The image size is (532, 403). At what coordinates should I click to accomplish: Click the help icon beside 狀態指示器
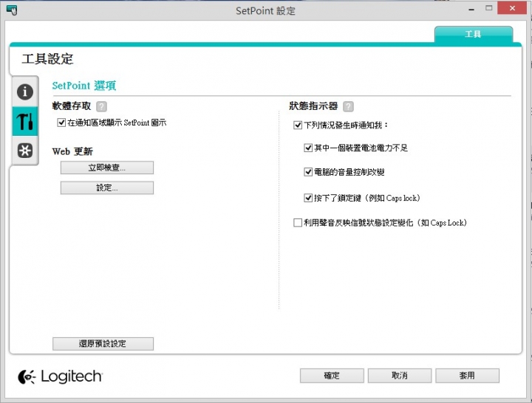348,106
